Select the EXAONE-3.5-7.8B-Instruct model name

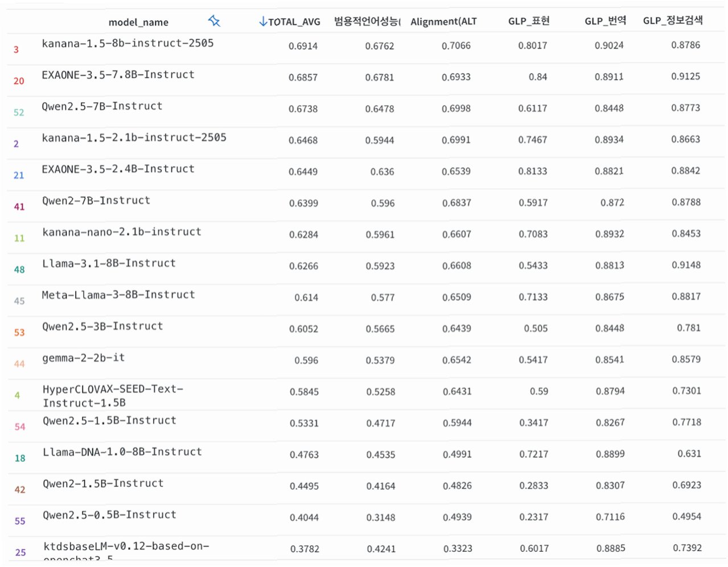click(118, 75)
